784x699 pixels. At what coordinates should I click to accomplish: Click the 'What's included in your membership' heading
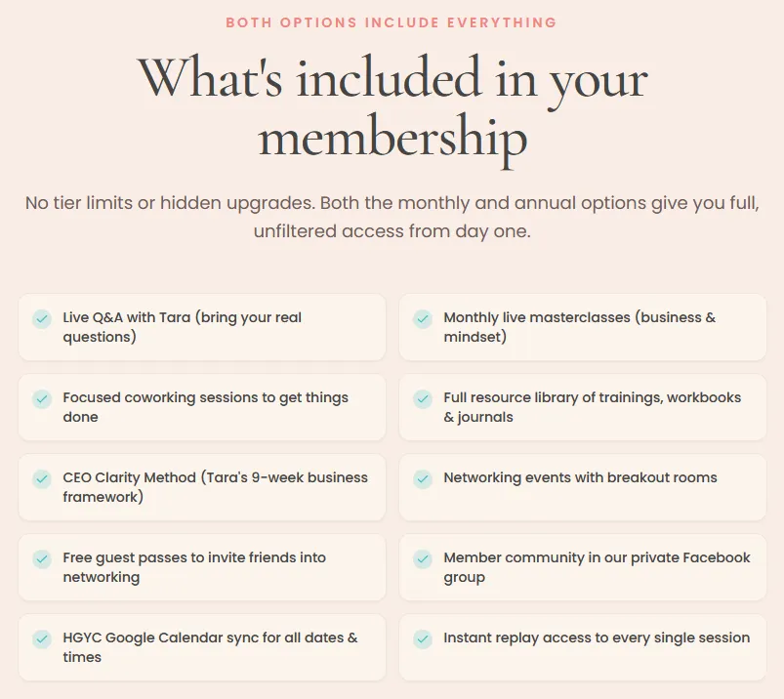point(392,107)
